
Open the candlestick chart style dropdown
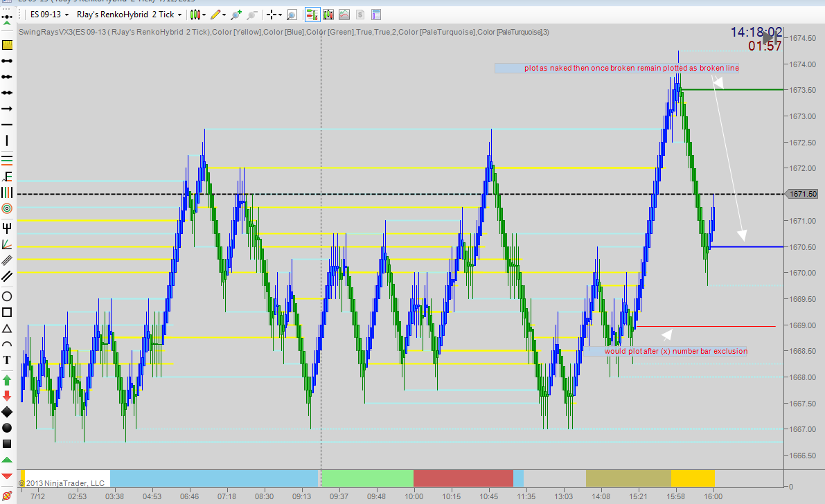point(198,15)
